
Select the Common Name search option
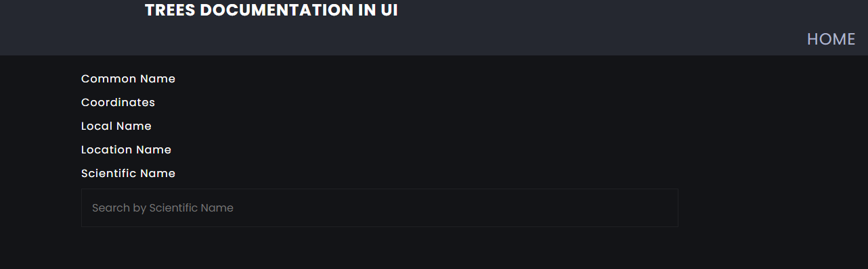(128, 79)
